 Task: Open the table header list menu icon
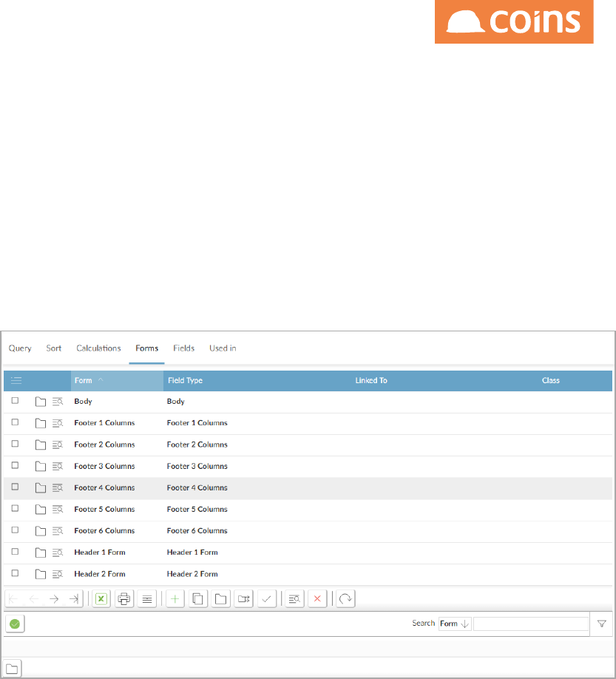tap(16, 381)
